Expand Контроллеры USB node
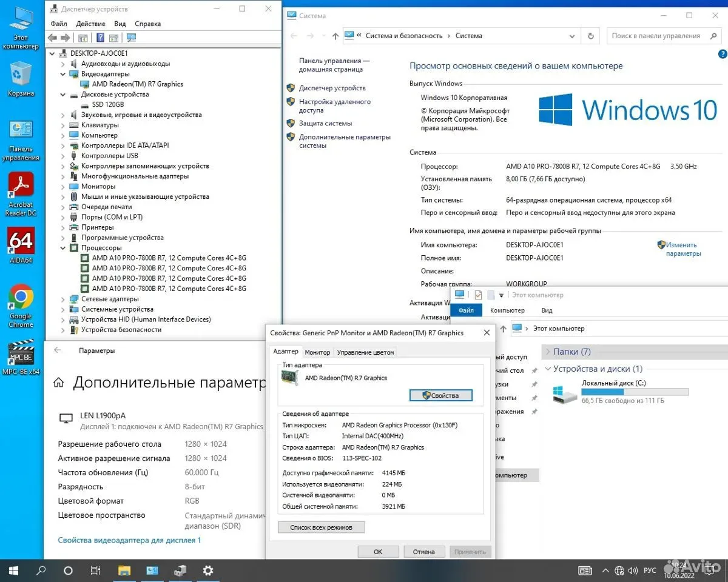 [x=63, y=156]
